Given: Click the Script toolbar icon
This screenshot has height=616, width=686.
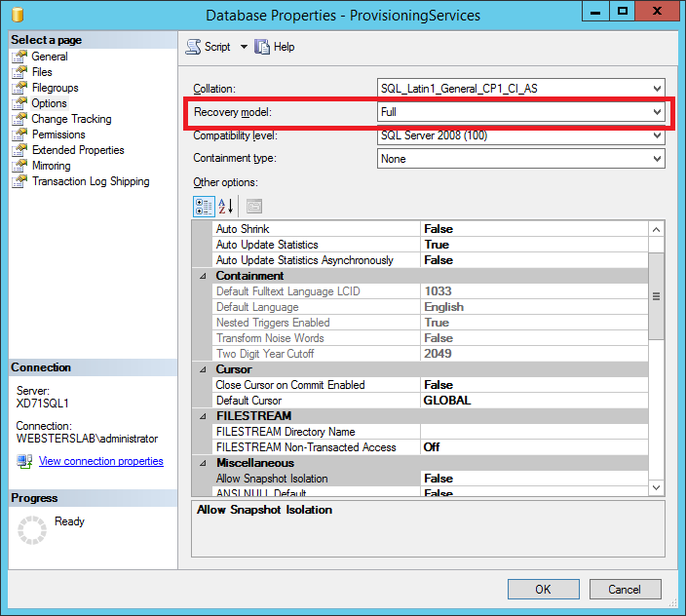Looking at the screenshot, I should [193, 47].
